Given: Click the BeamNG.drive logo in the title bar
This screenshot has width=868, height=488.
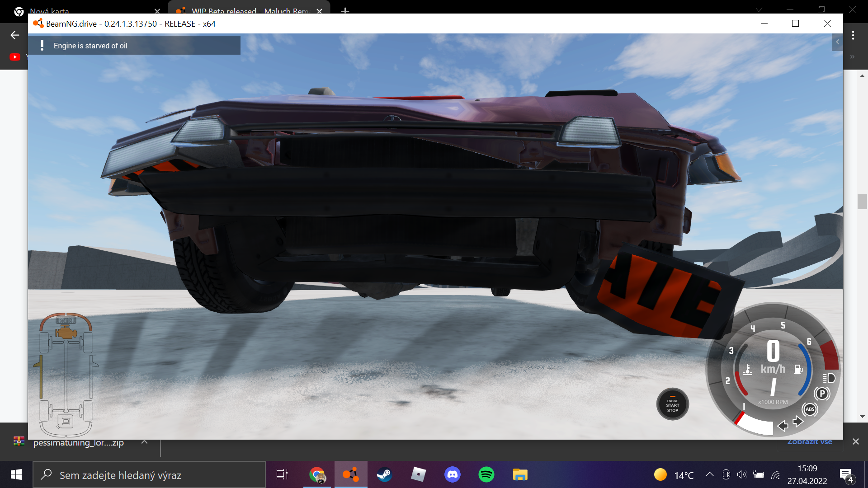Looking at the screenshot, I should tap(38, 23).
